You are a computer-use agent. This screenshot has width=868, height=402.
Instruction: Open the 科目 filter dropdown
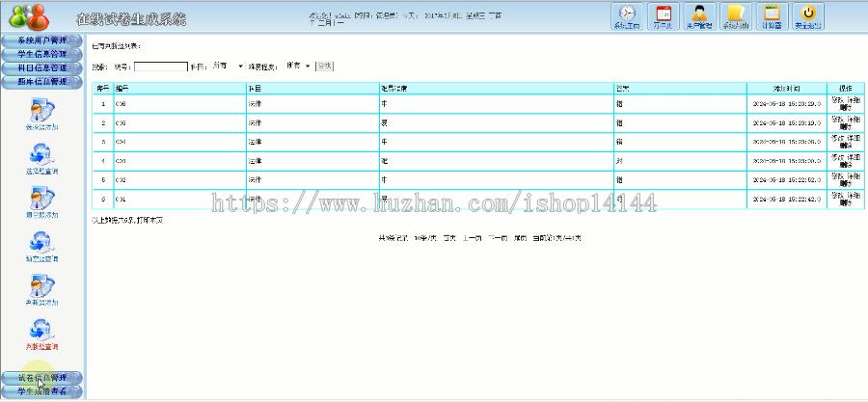point(228,66)
